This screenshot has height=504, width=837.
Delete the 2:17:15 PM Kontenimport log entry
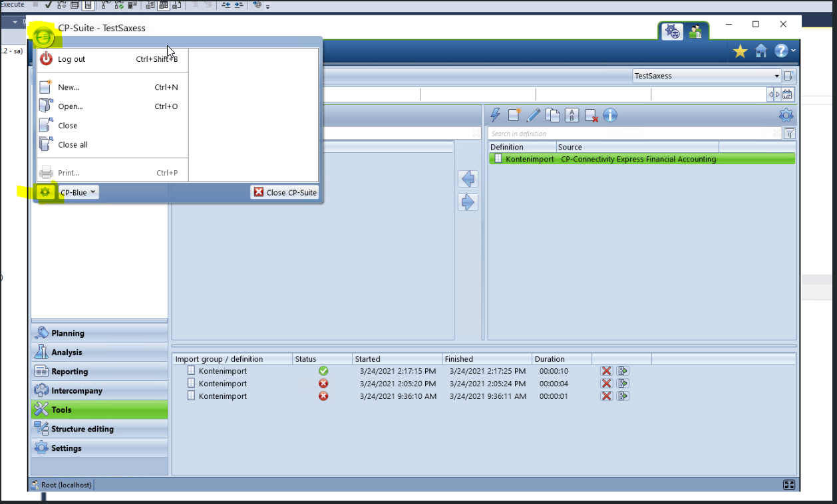tap(606, 371)
